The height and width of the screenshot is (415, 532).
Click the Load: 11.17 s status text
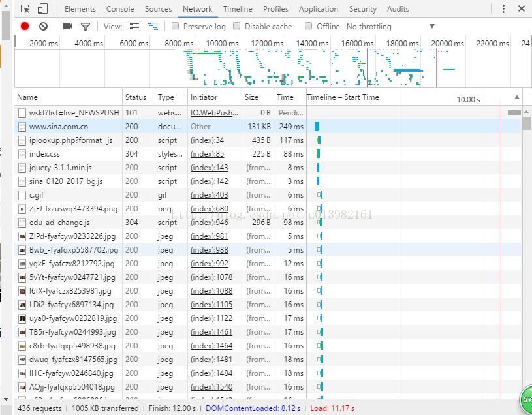[332, 408]
